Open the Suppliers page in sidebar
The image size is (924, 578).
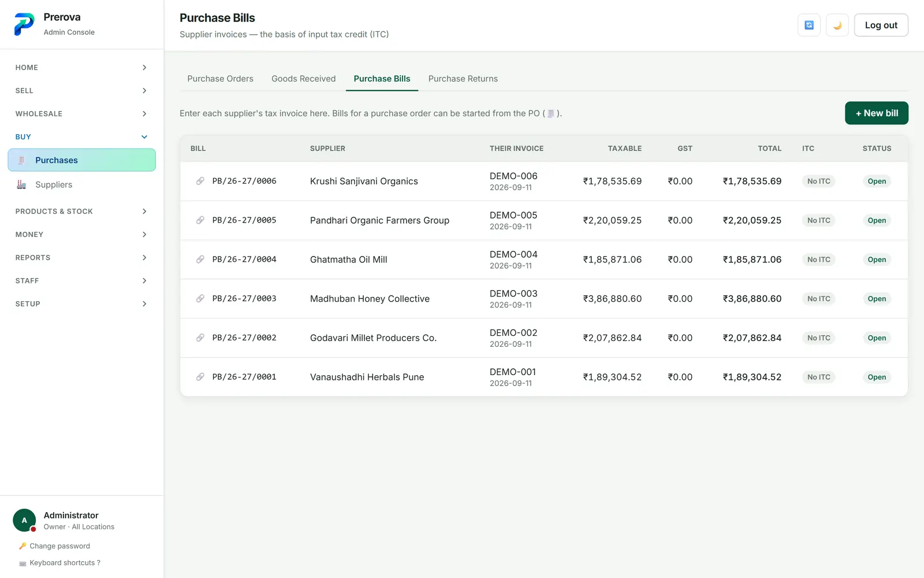click(81, 184)
